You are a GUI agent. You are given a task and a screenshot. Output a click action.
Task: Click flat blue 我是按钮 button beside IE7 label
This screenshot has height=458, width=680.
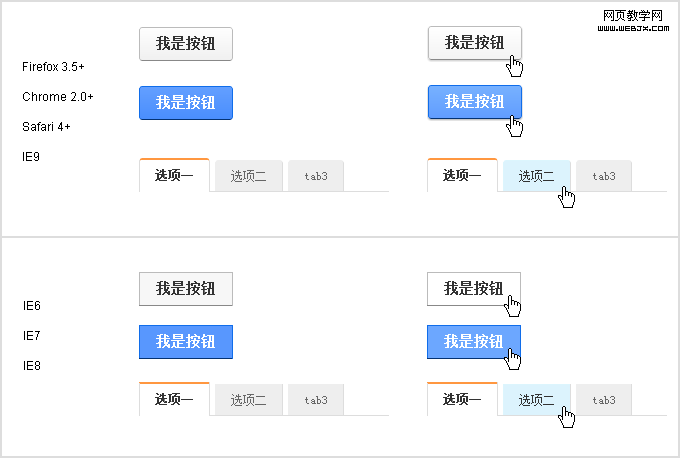[185, 342]
